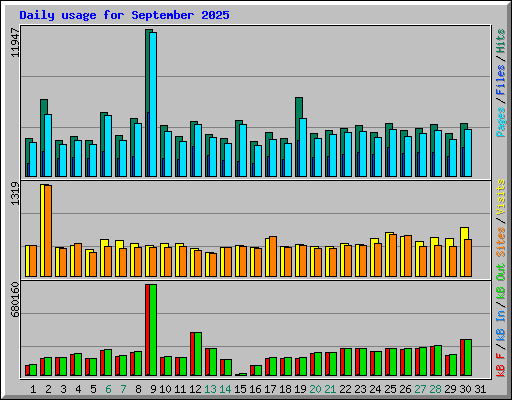Click the tallest Hits bar for day 9
512x400 pixels.
(x=148, y=103)
